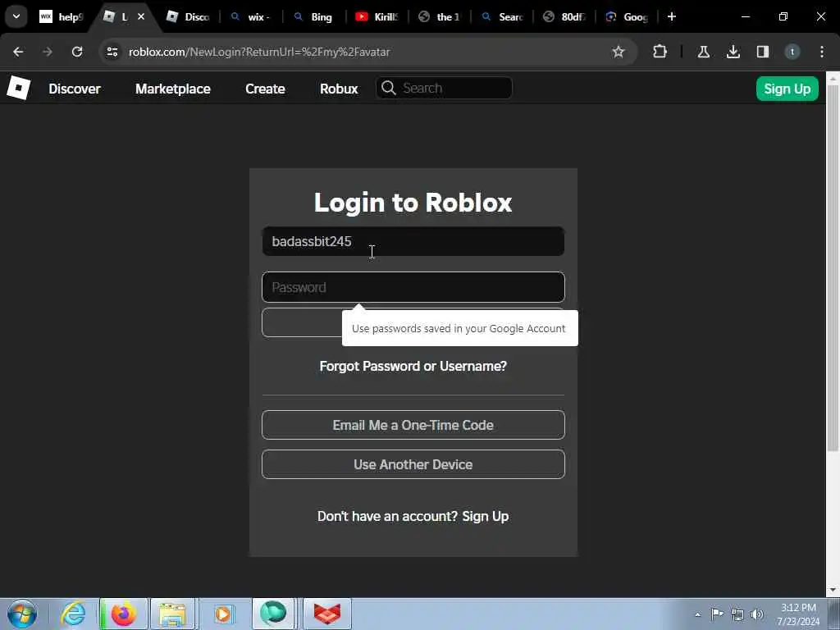
Task: Open Forgot Password or Username link
Action: [413, 366]
